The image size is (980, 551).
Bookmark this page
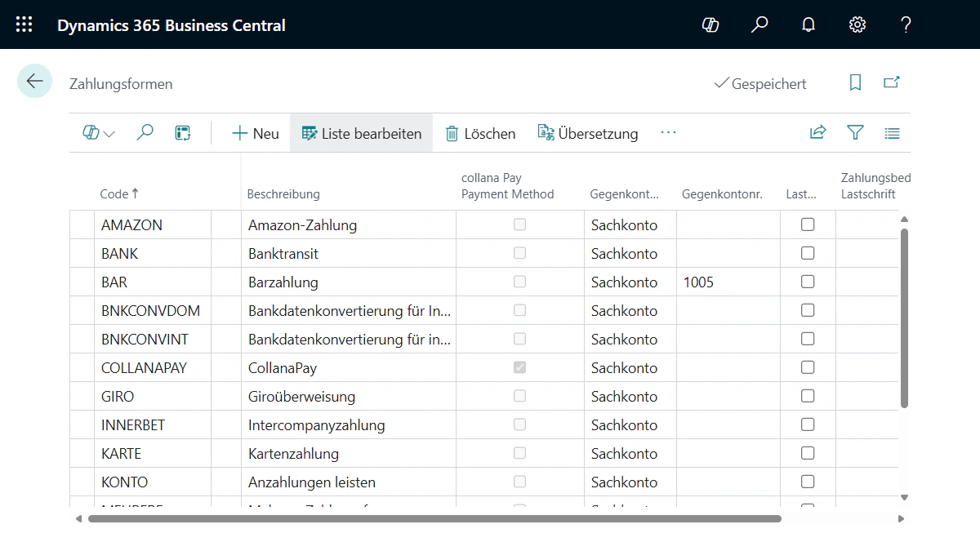pyautogui.click(x=855, y=82)
